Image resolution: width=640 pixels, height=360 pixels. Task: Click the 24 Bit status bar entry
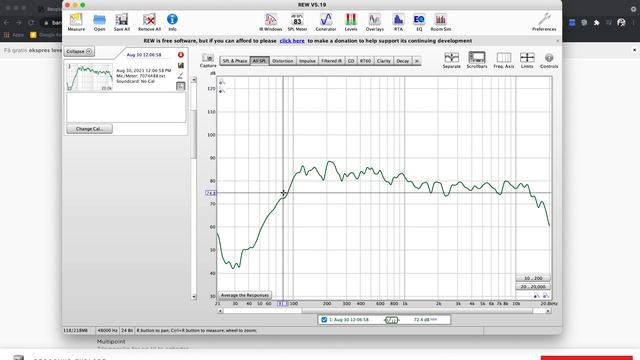(127, 330)
